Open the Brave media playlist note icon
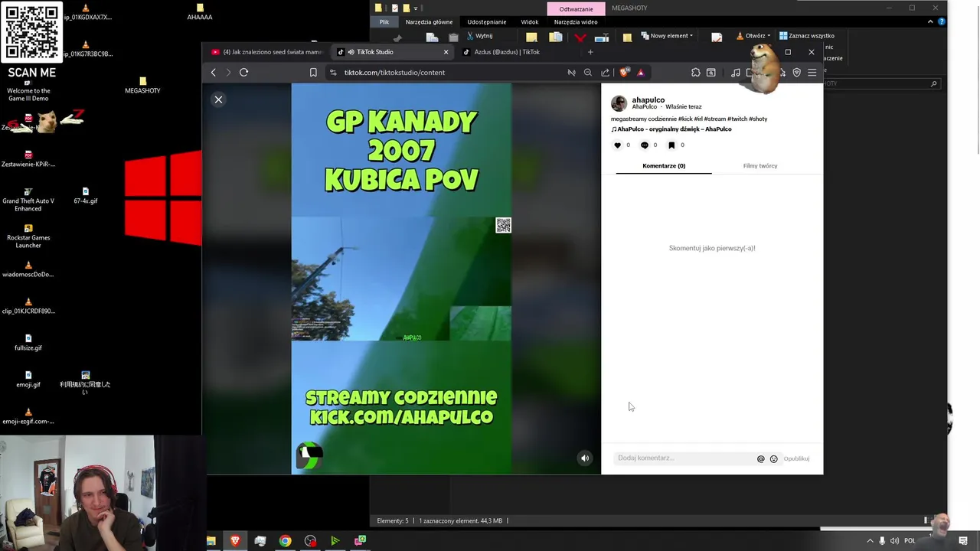 coord(736,73)
